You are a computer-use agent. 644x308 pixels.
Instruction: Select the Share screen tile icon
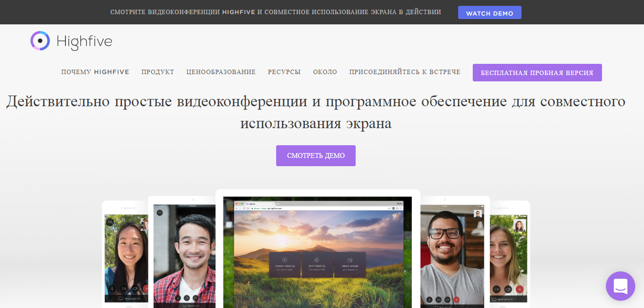pyautogui.click(x=350, y=260)
